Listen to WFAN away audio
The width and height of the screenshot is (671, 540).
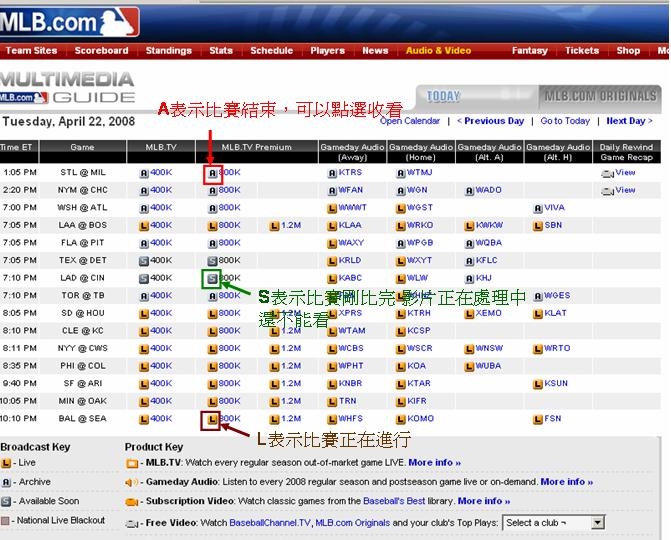350,190
